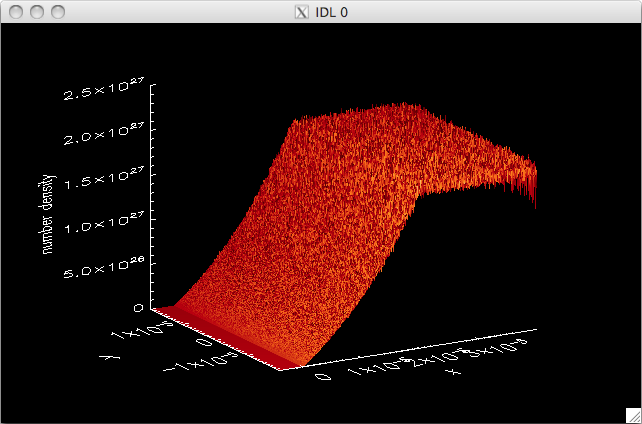Image resolution: width=642 pixels, height=424 pixels.
Task: Click the 1.0×10^27 z-axis tick label
Action: point(104,223)
